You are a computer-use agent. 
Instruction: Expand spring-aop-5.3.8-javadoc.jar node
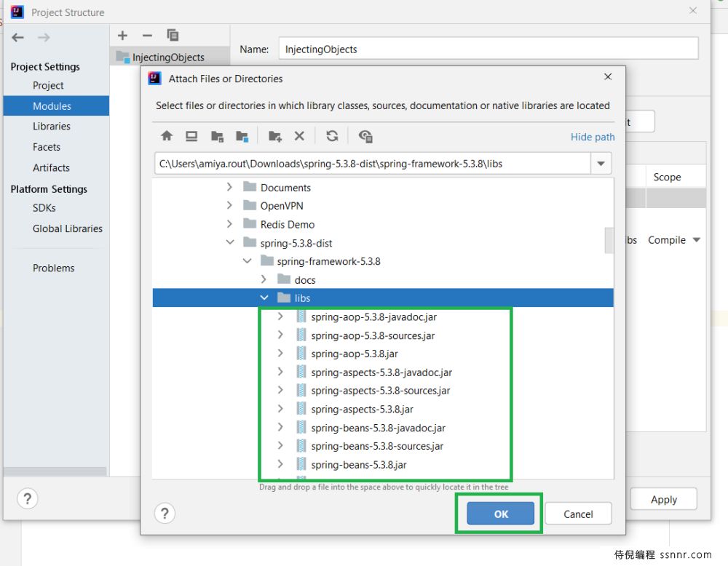[x=280, y=316]
